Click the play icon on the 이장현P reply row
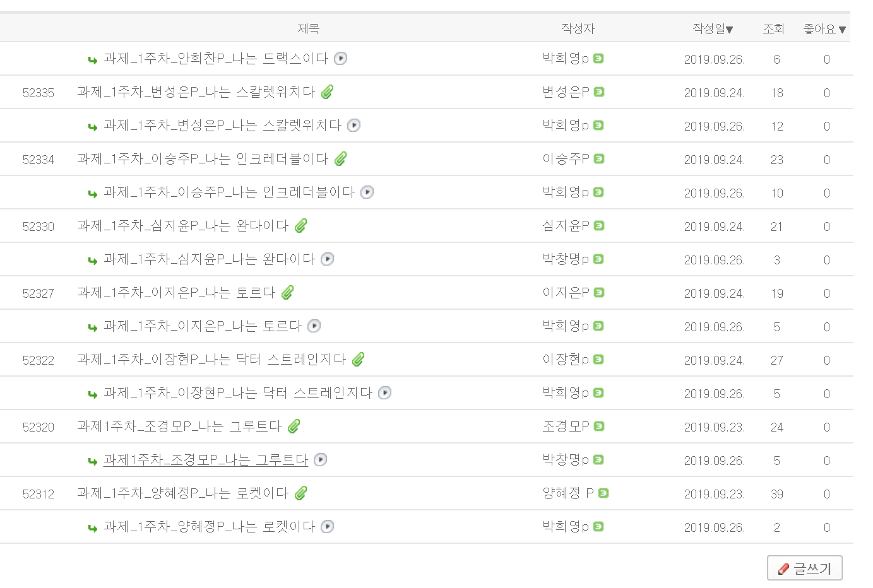873x588 pixels. click(x=384, y=393)
